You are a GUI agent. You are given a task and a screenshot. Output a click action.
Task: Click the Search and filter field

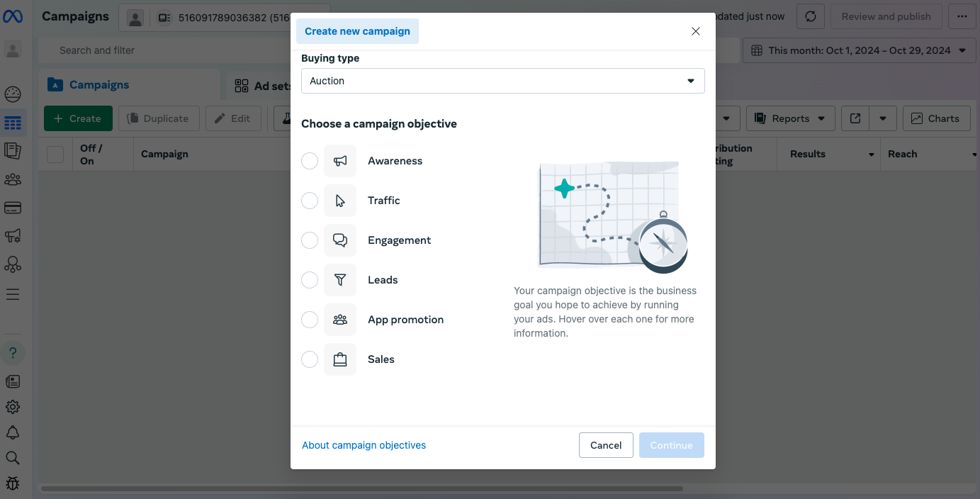(x=163, y=50)
